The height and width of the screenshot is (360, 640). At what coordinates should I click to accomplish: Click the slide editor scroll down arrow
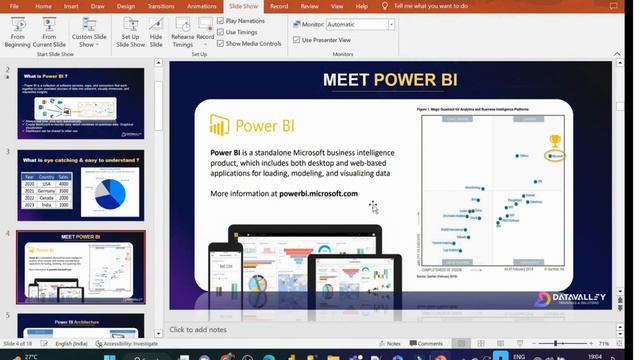(620, 292)
